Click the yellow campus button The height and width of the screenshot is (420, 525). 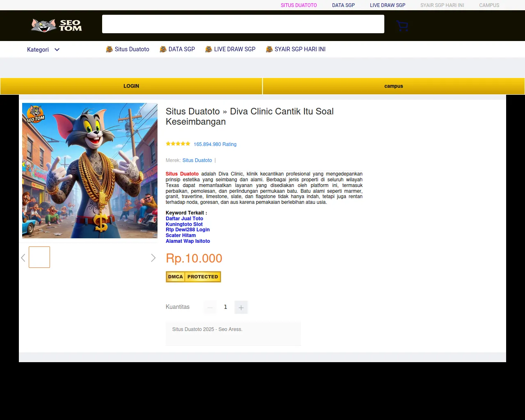coord(394,86)
